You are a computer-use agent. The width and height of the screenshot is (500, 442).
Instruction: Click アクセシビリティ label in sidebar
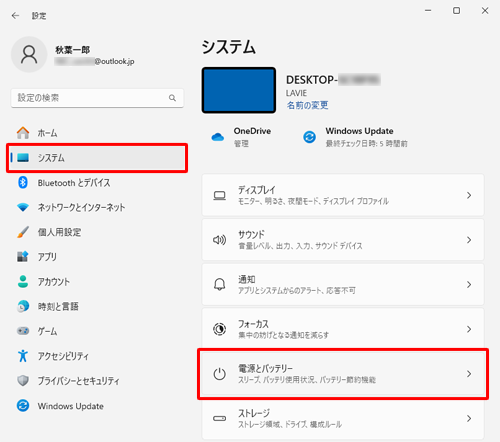63,356
